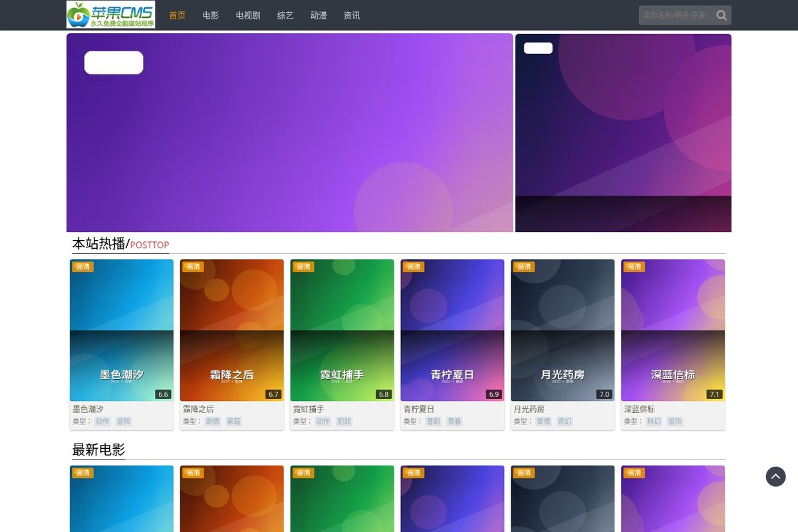Click the 最新电影 section heading
Image resolution: width=798 pixels, height=532 pixels.
click(98, 450)
